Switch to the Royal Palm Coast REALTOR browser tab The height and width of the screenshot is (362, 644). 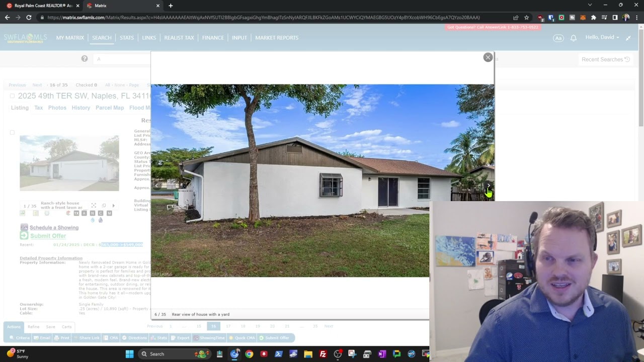42,6
